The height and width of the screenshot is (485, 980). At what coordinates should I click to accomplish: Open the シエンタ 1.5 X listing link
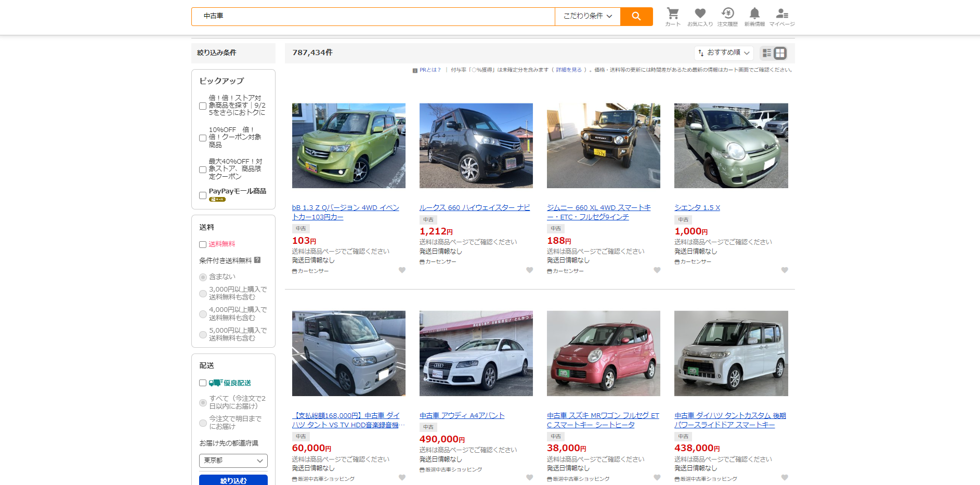tap(697, 207)
